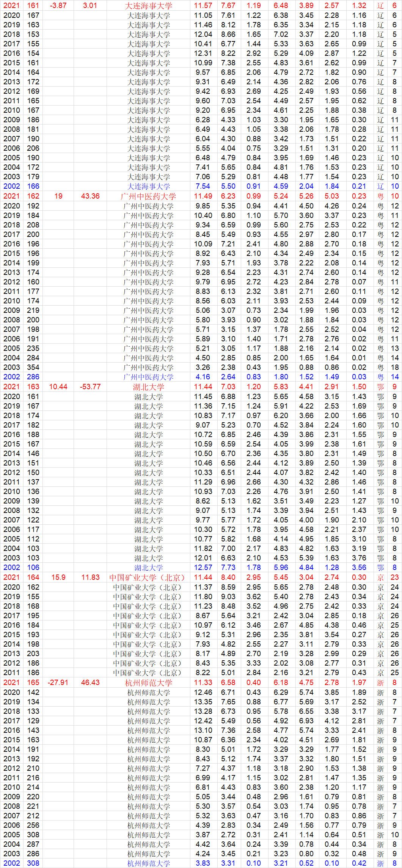Viewport: 402px width, 868px height.
Task: Select rank 112 in 湖北大学 2005 row
Action: click(x=33, y=539)
